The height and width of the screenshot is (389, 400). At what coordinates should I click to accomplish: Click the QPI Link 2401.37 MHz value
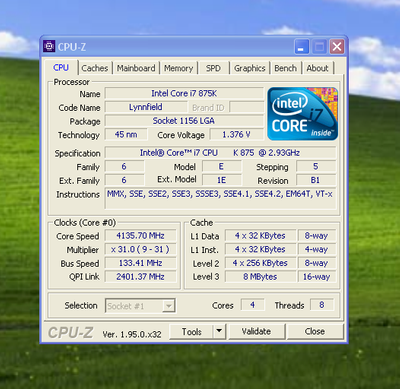pyautogui.click(x=140, y=277)
